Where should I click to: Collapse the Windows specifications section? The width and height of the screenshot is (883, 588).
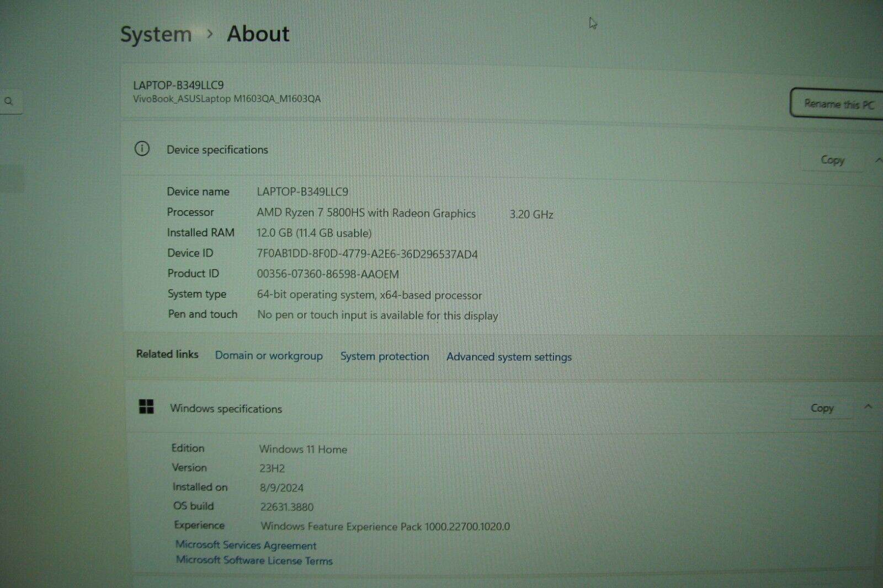pos(868,407)
